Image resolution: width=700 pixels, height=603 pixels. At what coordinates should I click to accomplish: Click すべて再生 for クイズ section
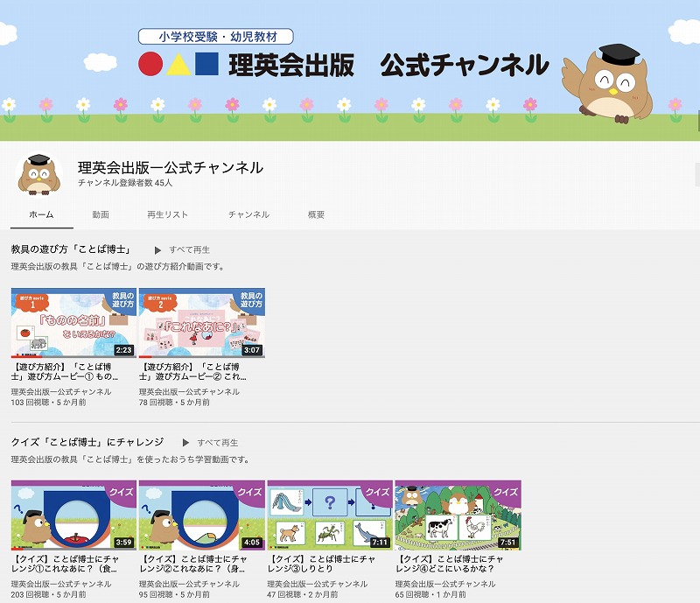click(x=217, y=443)
